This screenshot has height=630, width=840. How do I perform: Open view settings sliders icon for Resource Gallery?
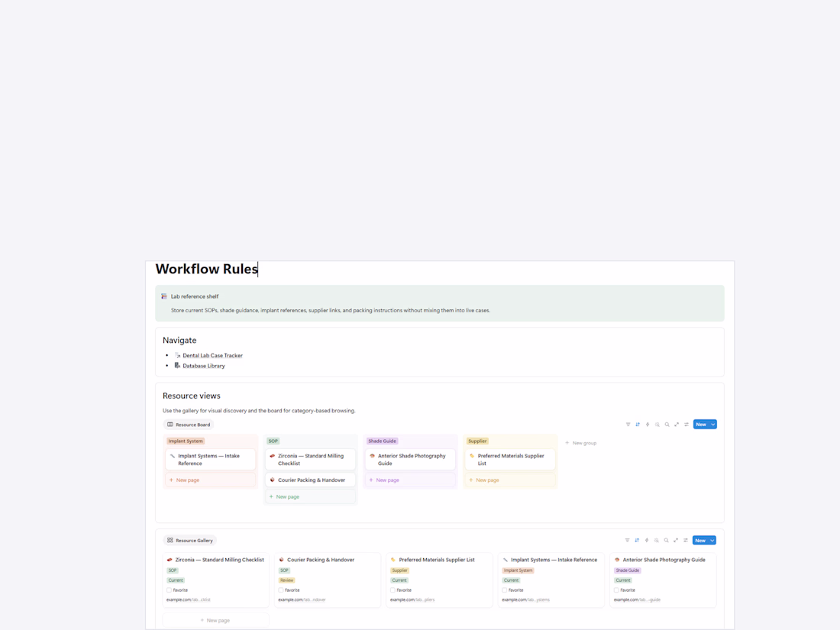(x=686, y=540)
